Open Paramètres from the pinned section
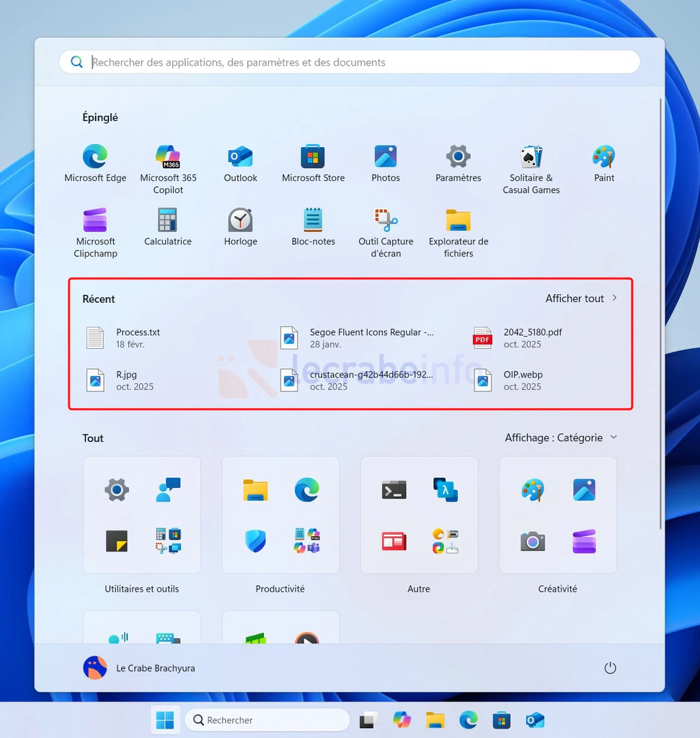 click(x=458, y=164)
